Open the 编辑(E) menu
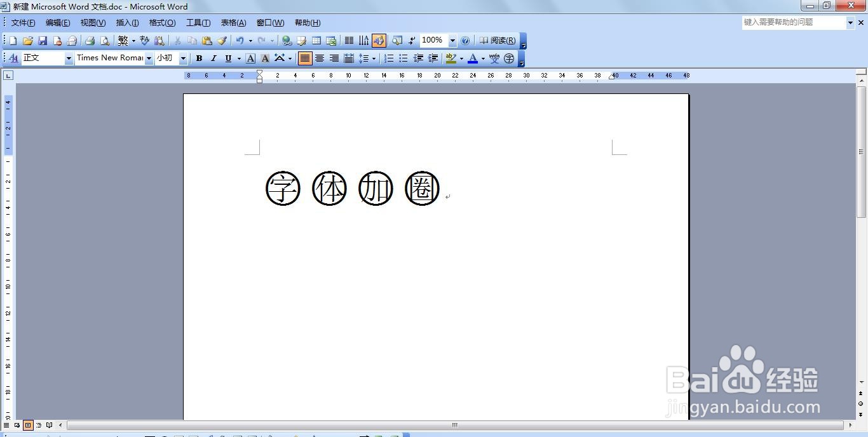Image resolution: width=868 pixels, height=437 pixels. 58,23
